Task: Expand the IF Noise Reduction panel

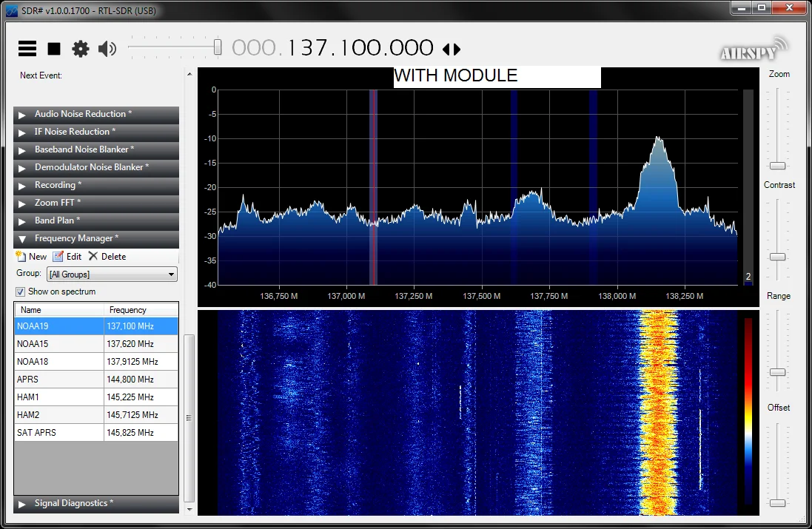Action: [96, 132]
